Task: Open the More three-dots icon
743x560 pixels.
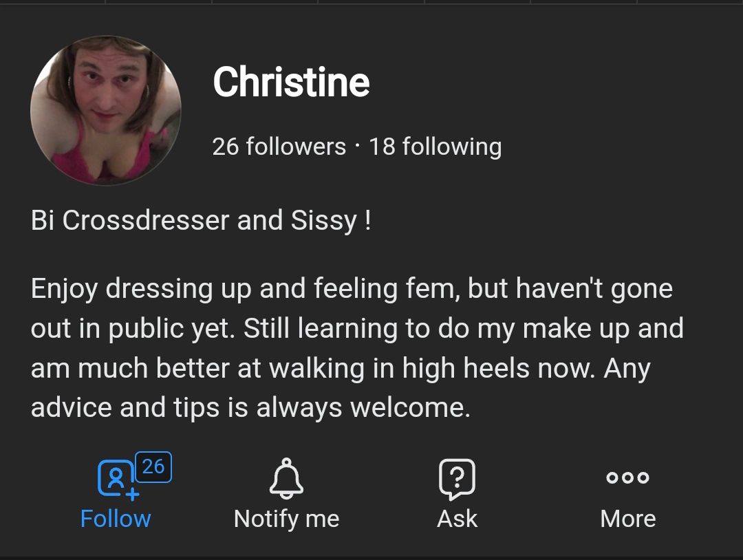Action: coord(628,477)
